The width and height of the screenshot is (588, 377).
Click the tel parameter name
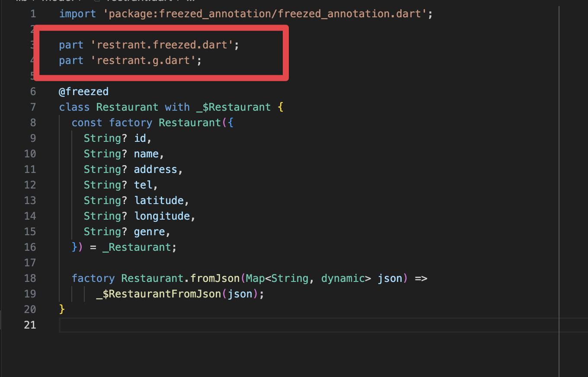pos(143,185)
